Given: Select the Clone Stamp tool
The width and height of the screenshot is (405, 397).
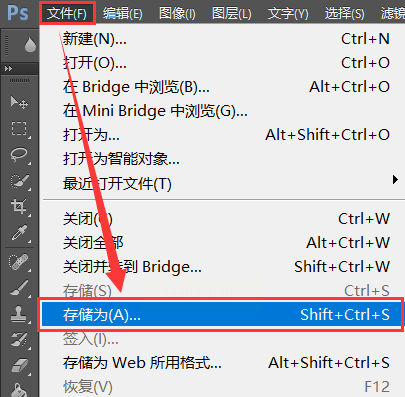Looking at the screenshot, I should (19, 314).
